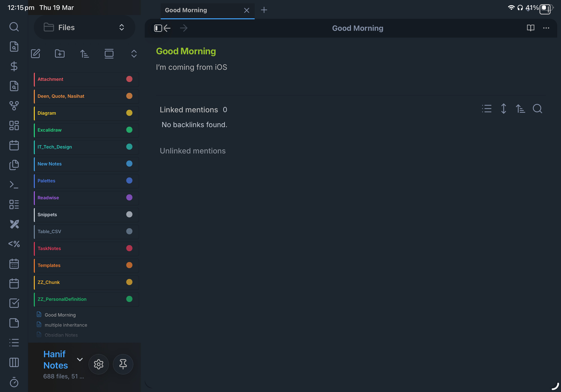Screen dimensions: 561x392
Task: Toggle the left sidebar panel
Action: coord(158,28)
